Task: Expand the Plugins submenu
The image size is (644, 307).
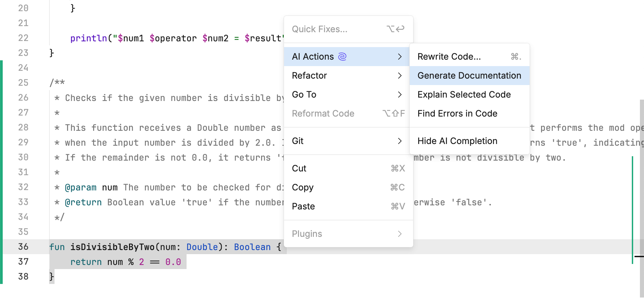Action: pyautogui.click(x=306, y=233)
